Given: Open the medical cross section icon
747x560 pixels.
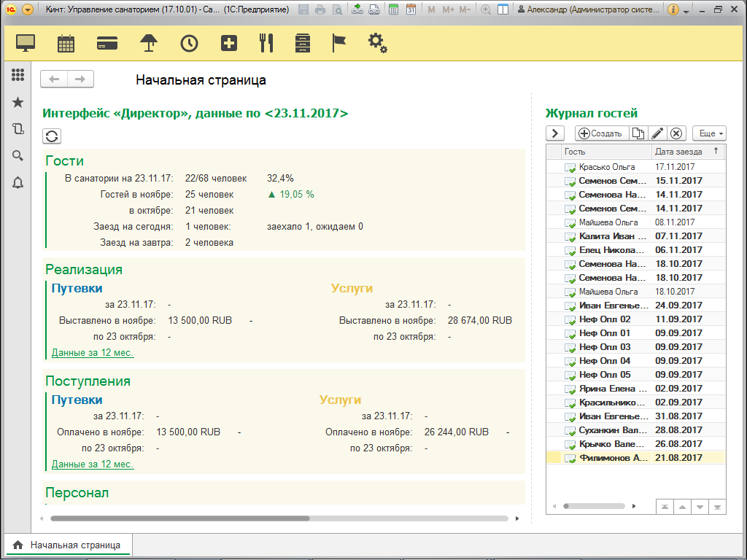Looking at the screenshot, I should (x=229, y=43).
